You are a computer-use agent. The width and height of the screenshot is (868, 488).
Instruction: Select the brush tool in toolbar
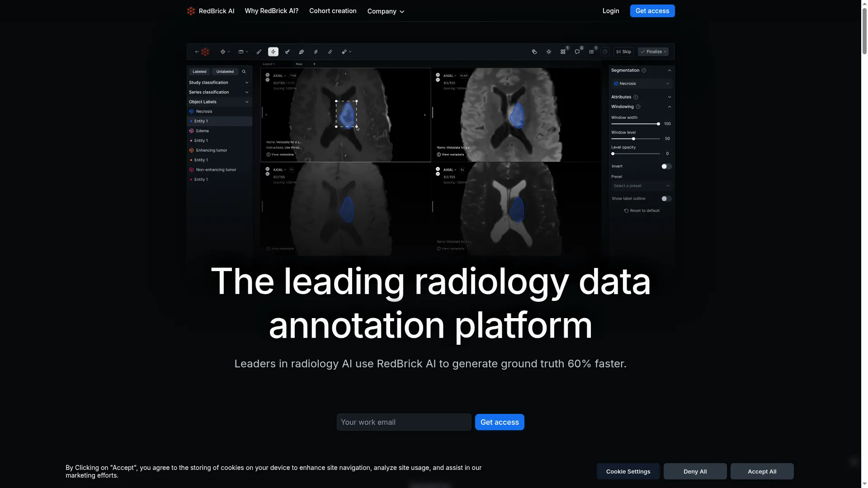tap(259, 52)
